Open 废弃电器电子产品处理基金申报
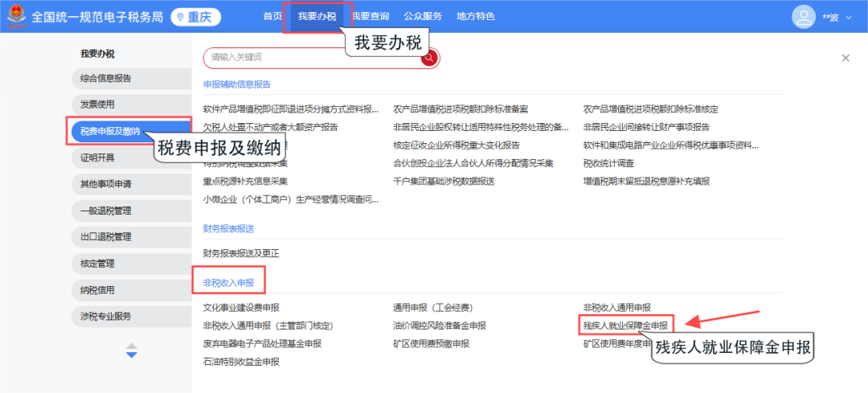Viewport: 868px width, 393px height. (x=262, y=344)
